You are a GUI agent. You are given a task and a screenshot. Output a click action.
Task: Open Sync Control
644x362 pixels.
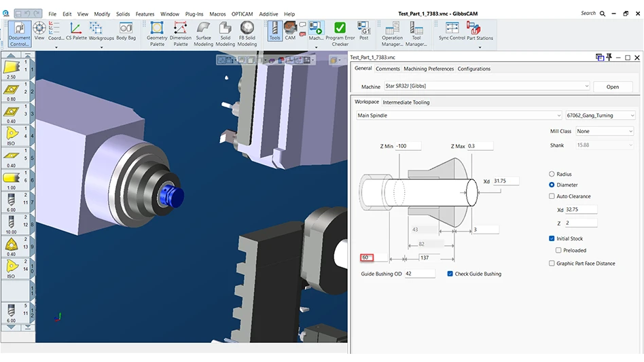point(452,31)
